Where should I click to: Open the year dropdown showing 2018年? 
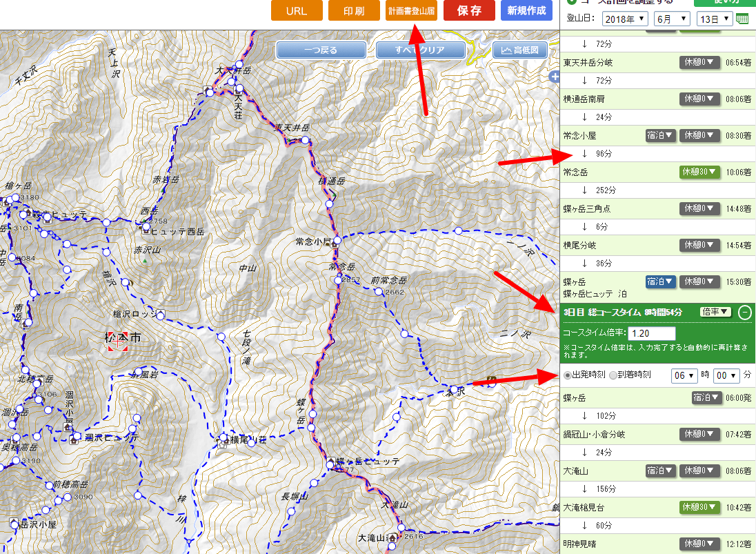coord(625,19)
